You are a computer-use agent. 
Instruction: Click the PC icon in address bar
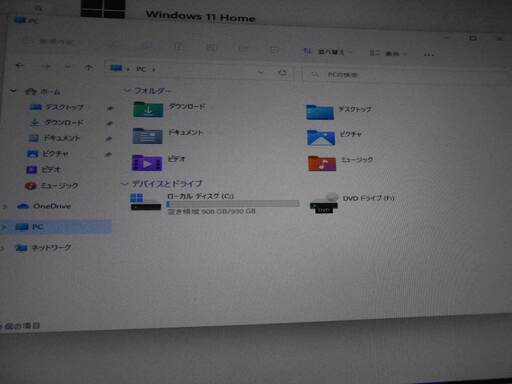point(116,68)
